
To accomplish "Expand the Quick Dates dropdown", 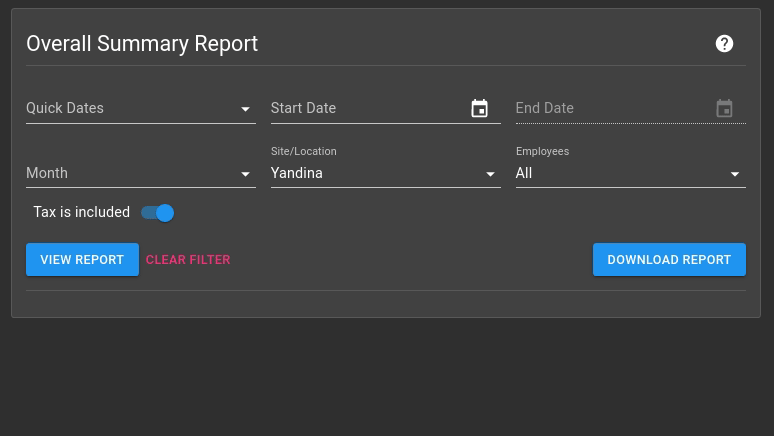I will click(130, 109).
